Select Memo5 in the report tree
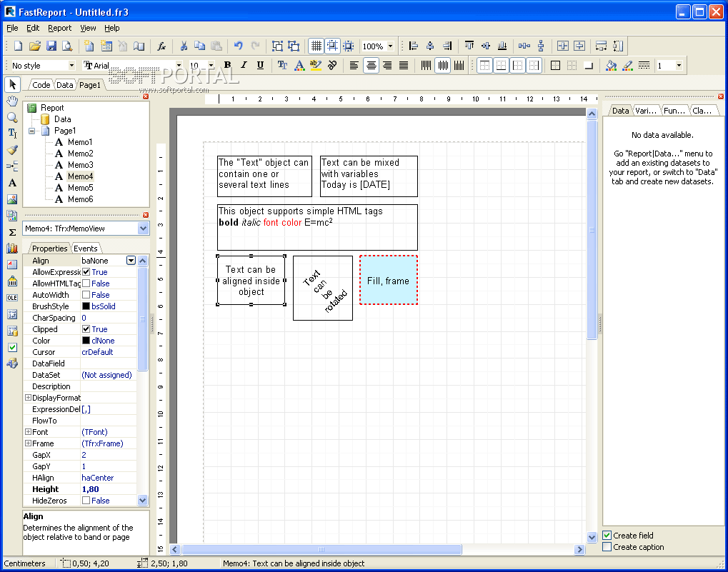 tap(80, 187)
